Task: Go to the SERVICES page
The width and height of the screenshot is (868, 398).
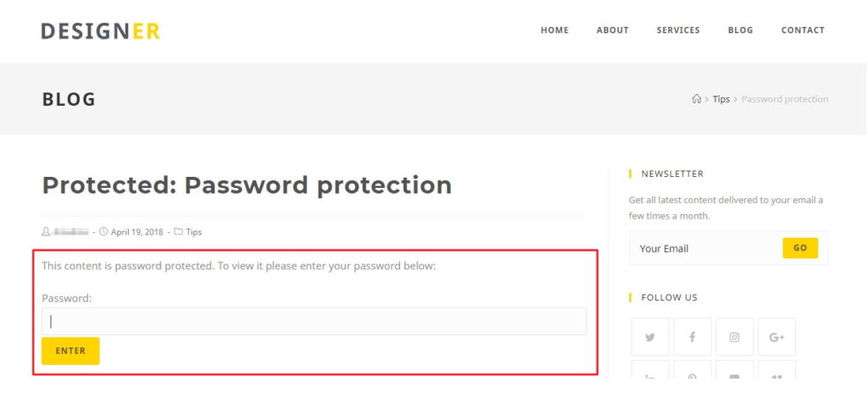Action: point(678,30)
